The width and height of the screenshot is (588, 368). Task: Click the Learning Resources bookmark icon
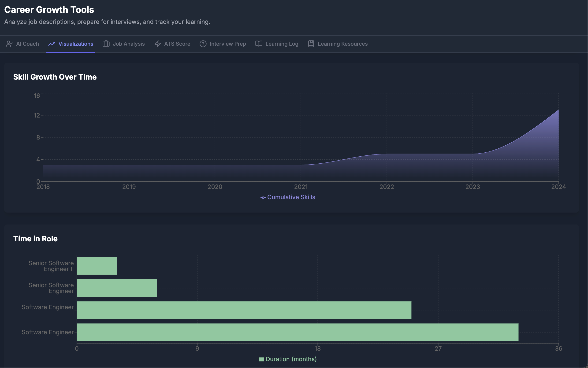click(x=311, y=44)
